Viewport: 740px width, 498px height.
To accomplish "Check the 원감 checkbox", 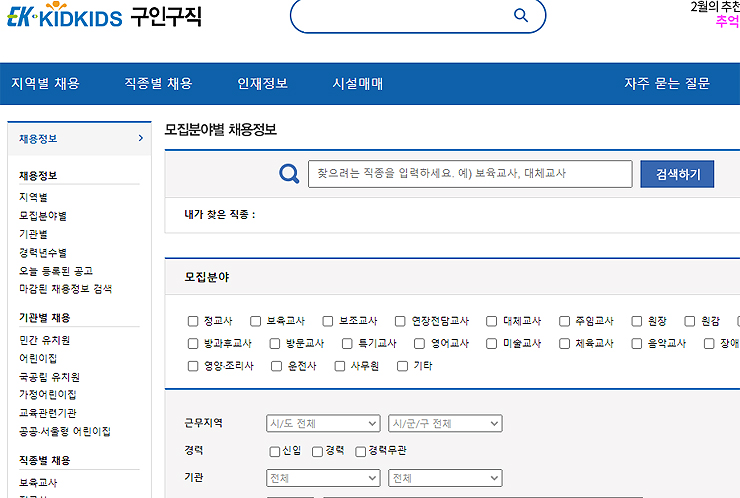I will 690,321.
